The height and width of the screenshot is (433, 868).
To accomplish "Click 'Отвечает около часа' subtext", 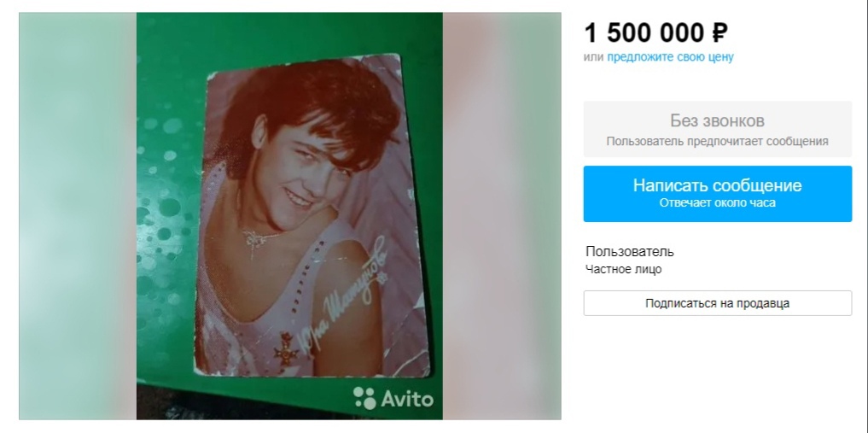I will coord(718,202).
